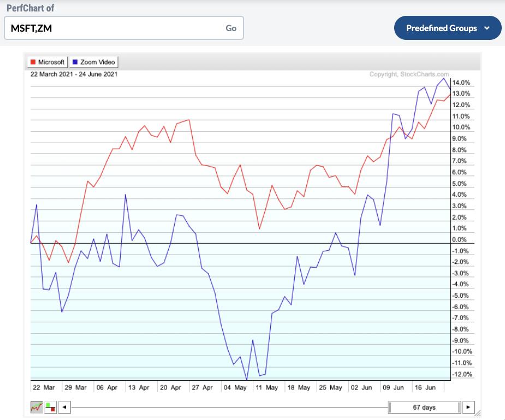Click the 13 Apr date label
Screen dimensions: 505x420
click(x=139, y=387)
